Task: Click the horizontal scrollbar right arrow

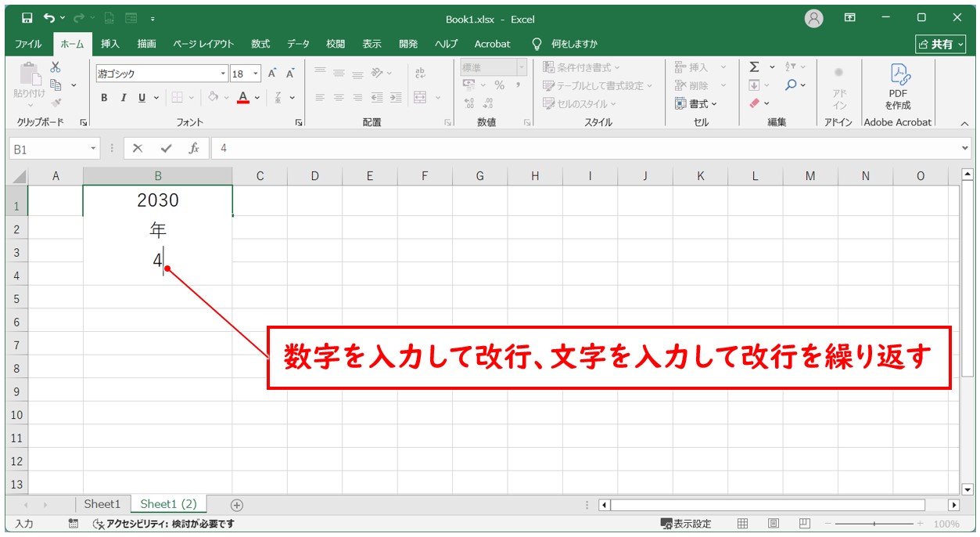Action: 953,505
